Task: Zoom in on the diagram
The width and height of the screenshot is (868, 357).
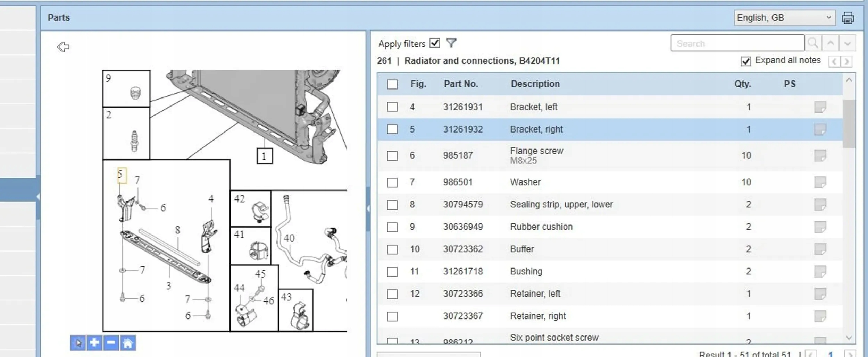Action: click(94, 343)
